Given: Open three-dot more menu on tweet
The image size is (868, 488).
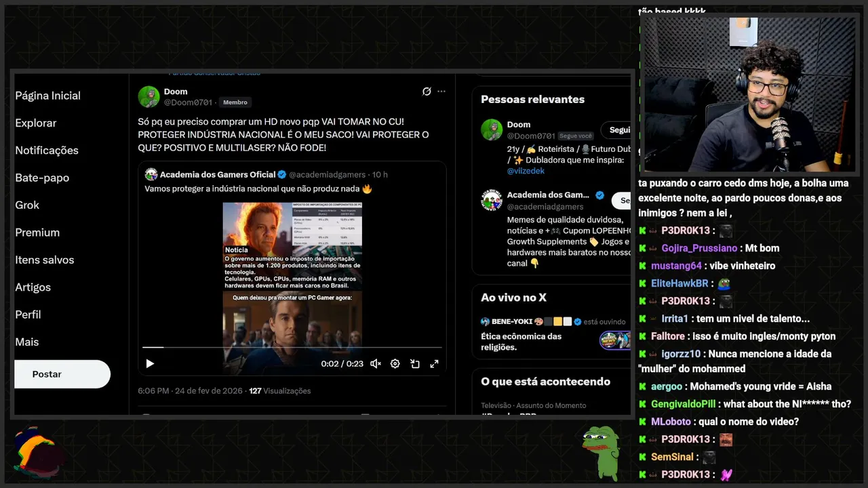Looking at the screenshot, I should pyautogui.click(x=441, y=91).
